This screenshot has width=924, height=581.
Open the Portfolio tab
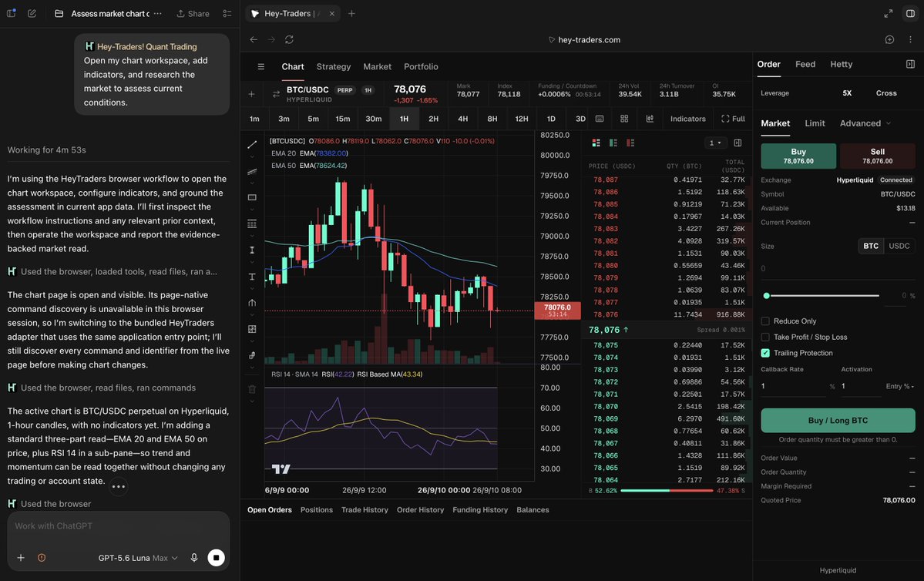pos(421,66)
